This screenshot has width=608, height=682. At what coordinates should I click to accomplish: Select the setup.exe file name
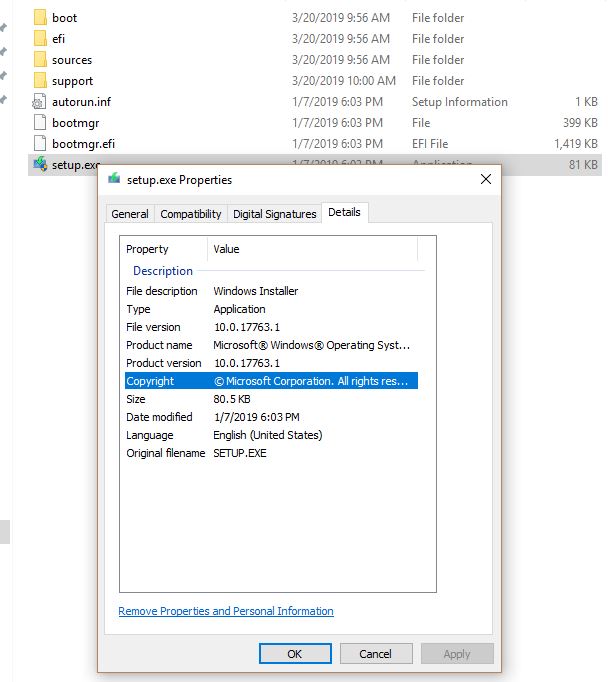click(x=76, y=165)
